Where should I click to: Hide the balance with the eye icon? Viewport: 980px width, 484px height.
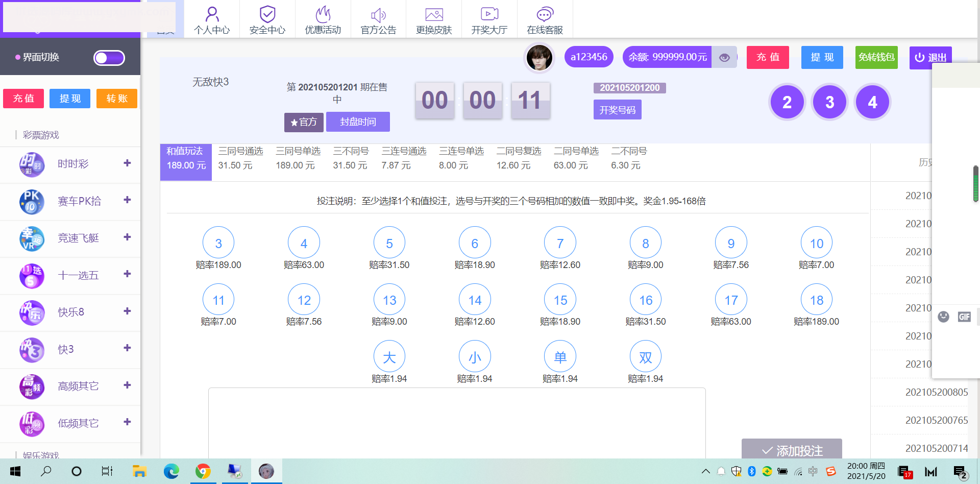[724, 57]
